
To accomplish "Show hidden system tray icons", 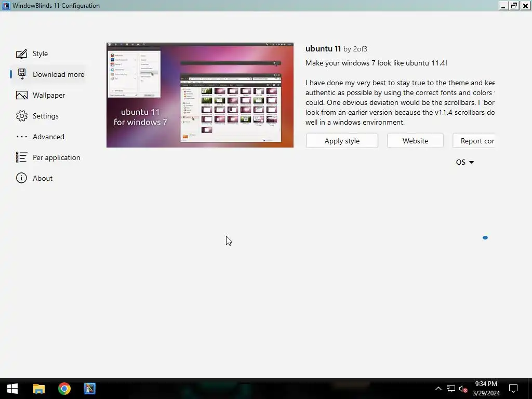I will [438, 389].
